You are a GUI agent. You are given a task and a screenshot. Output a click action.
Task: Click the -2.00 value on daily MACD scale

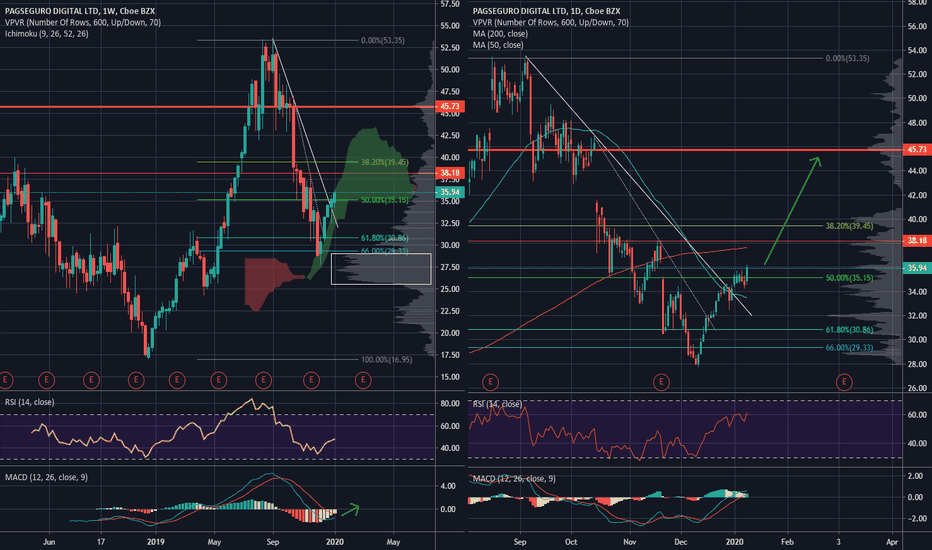(x=916, y=518)
